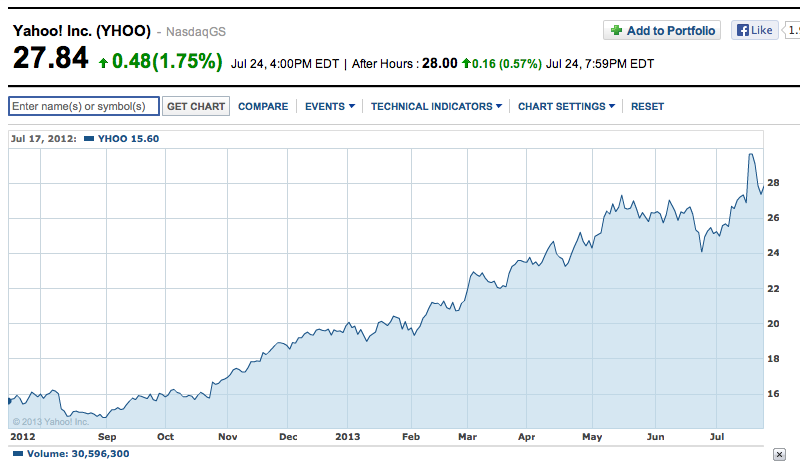
Task: Click the Facebook Like button
Action: (755, 30)
